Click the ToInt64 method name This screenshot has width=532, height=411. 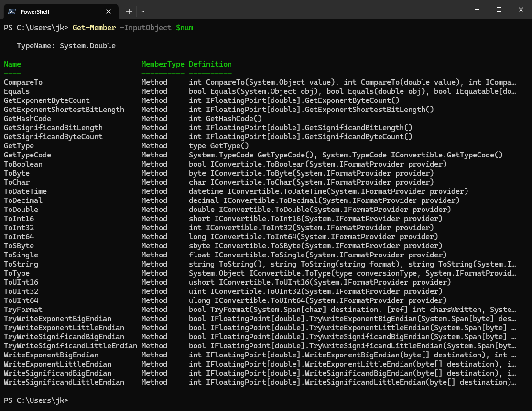[19, 237]
